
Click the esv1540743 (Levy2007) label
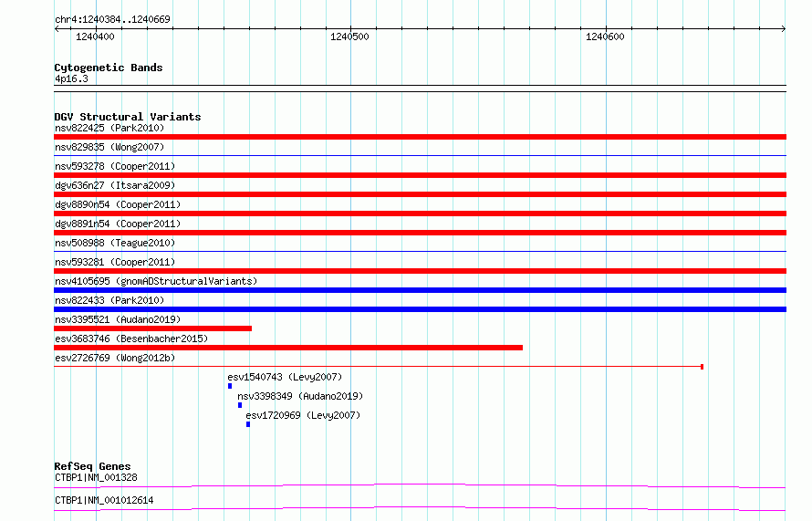(285, 377)
